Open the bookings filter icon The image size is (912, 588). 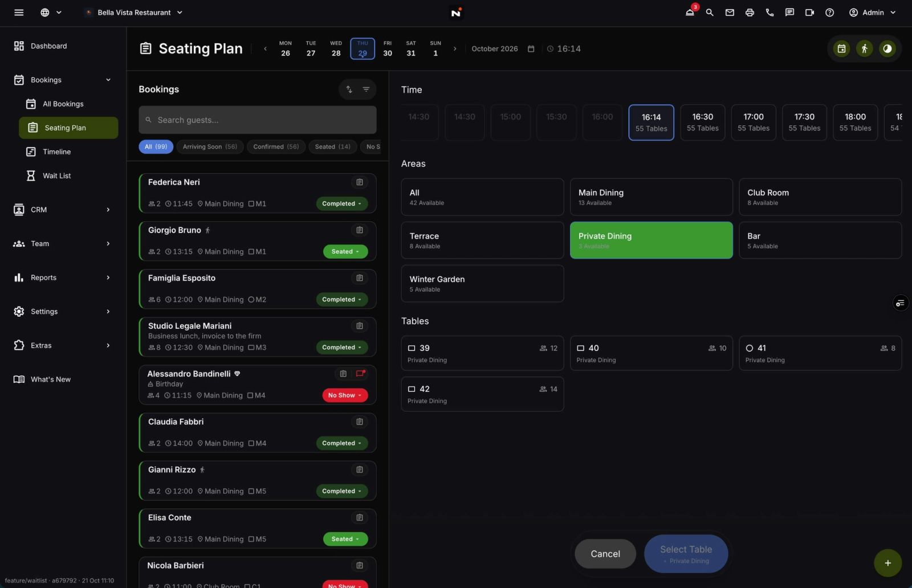(366, 89)
